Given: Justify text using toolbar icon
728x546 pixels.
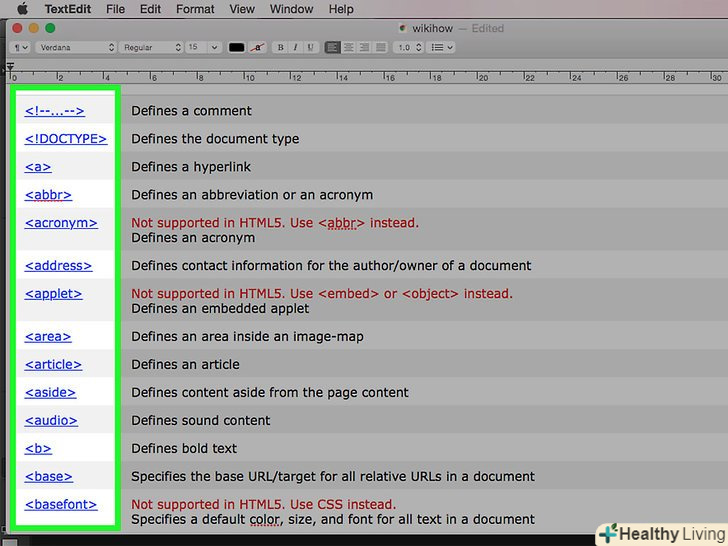Looking at the screenshot, I should pyautogui.click(x=378, y=47).
